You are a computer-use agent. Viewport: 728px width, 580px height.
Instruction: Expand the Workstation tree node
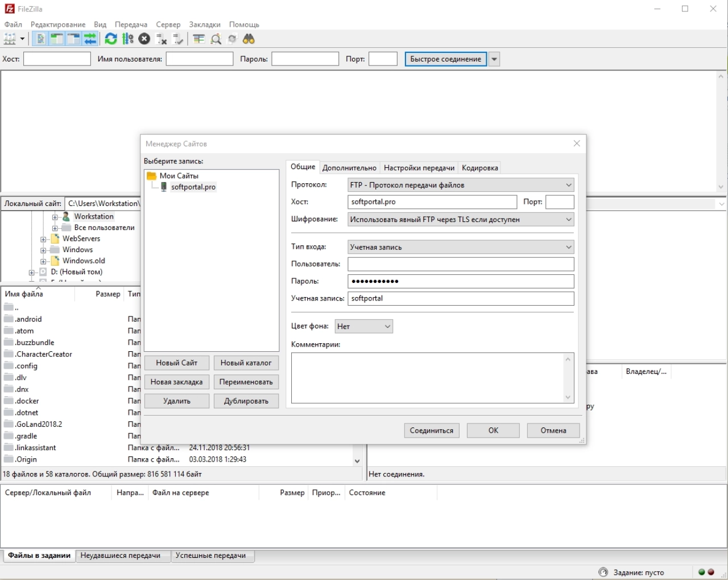click(55, 217)
